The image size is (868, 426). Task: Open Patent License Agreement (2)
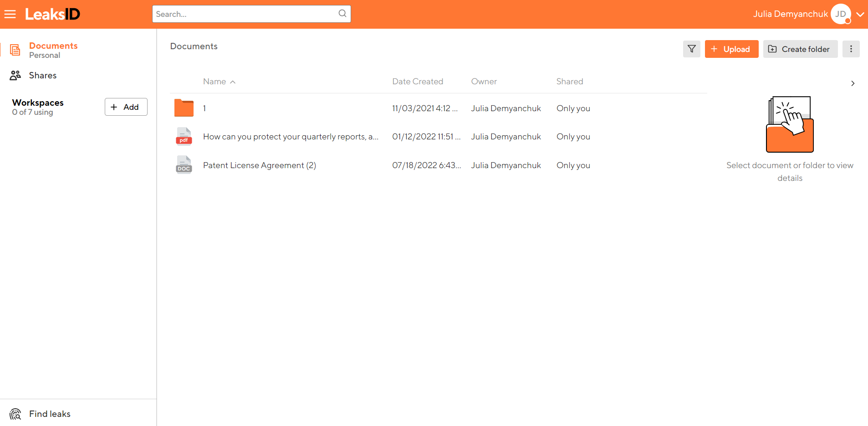pos(260,165)
